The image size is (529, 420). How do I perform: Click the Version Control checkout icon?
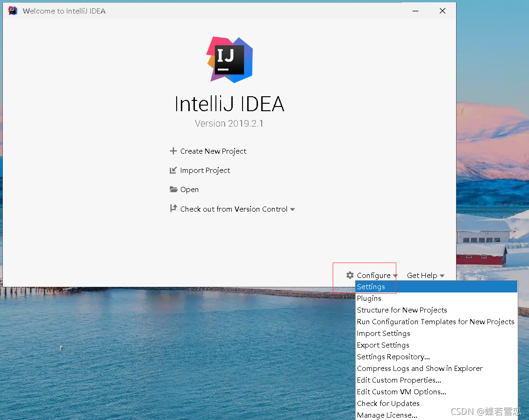coord(173,208)
